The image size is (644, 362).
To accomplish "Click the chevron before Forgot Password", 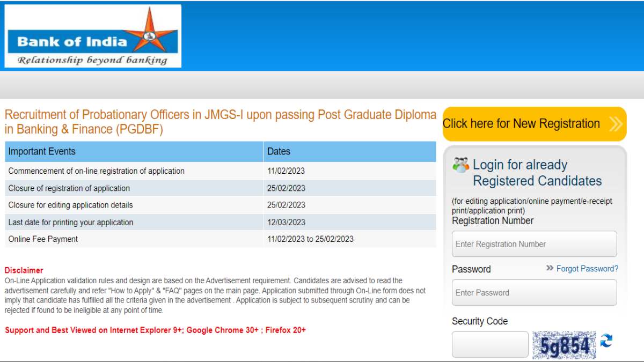I will pos(548,269).
